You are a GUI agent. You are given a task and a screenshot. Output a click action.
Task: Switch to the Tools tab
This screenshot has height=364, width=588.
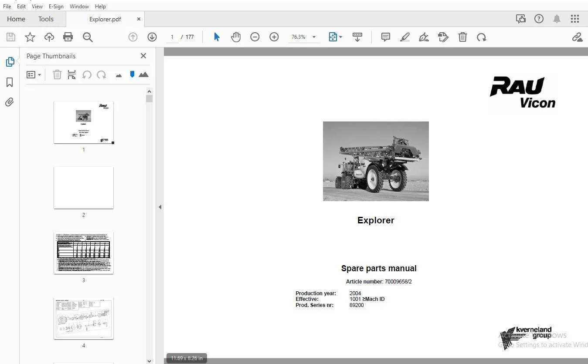[46, 19]
